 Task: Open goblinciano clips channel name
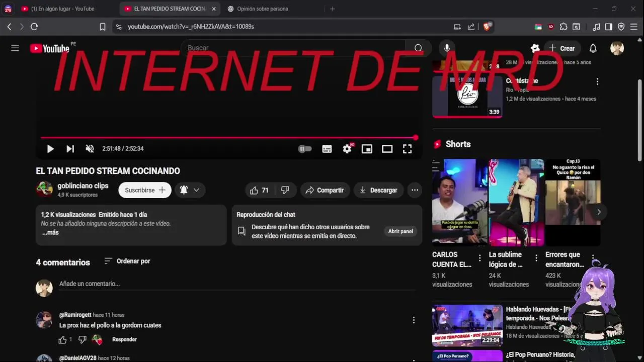(x=83, y=186)
